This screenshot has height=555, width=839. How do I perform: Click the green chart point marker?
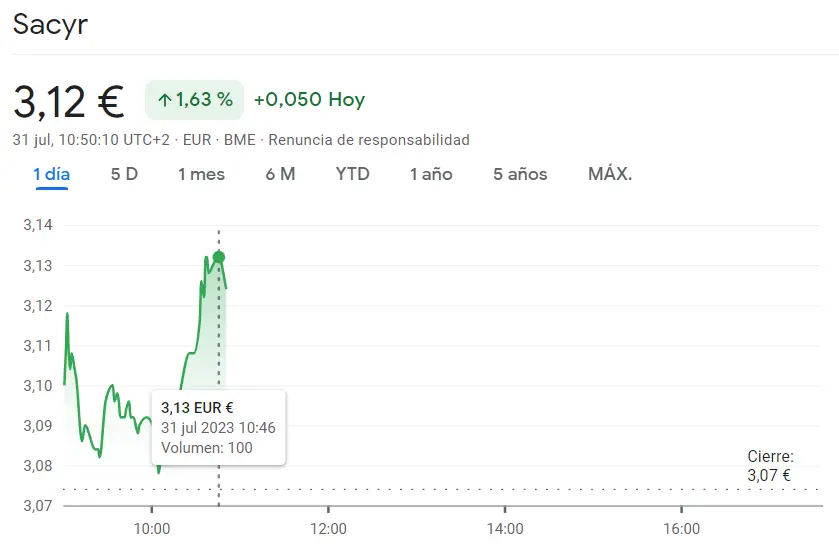[x=219, y=257]
